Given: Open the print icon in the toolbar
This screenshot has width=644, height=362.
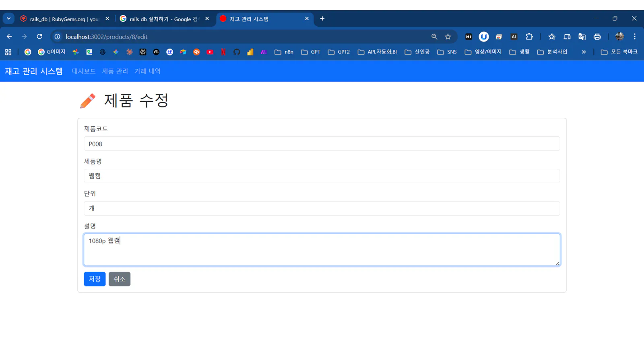Looking at the screenshot, I should pos(597,36).
